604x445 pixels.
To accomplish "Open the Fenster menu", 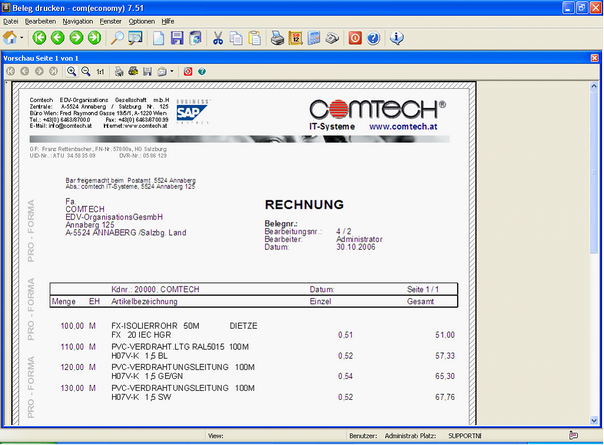I will 111,21.
